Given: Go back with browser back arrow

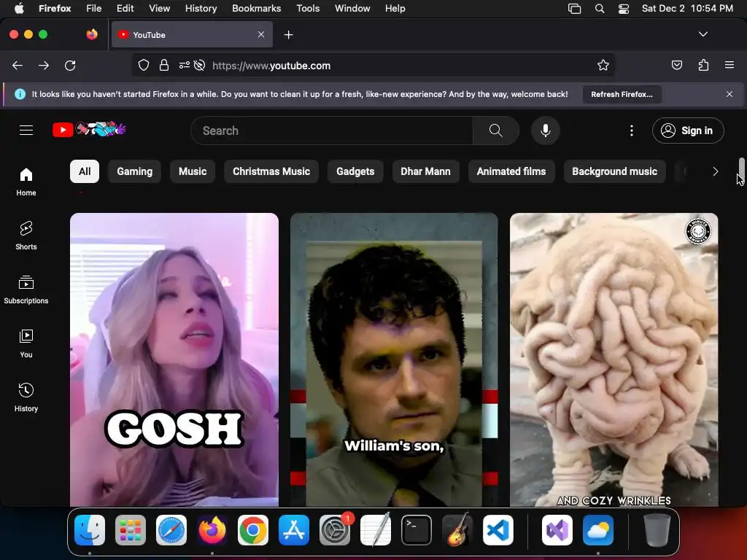Looking at the screenshot, I should pyautogui.click(x=18, y=65).
